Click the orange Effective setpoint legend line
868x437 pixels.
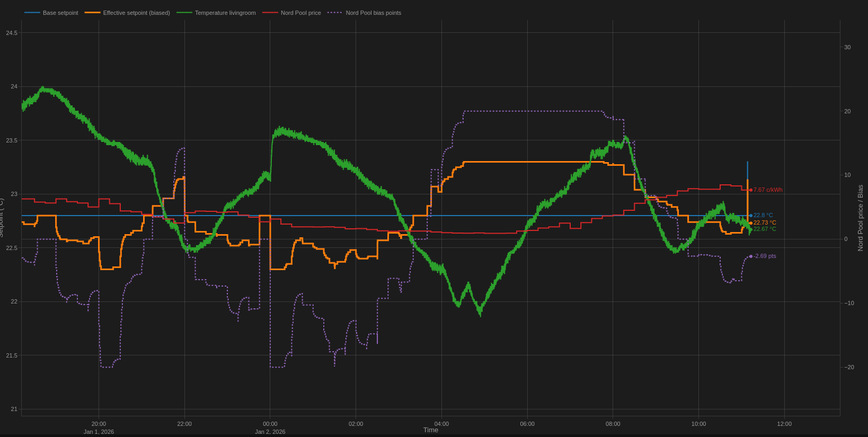point(92,13)
